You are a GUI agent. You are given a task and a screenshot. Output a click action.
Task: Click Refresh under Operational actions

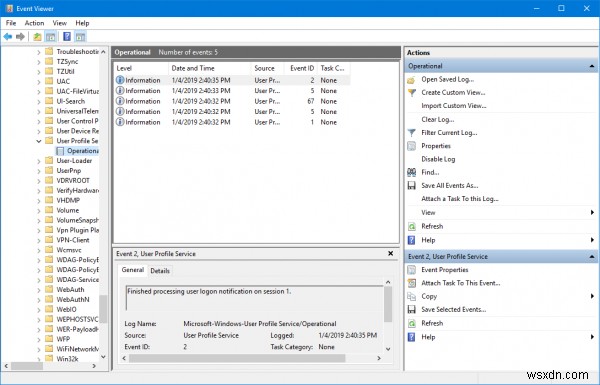[432, 227]
